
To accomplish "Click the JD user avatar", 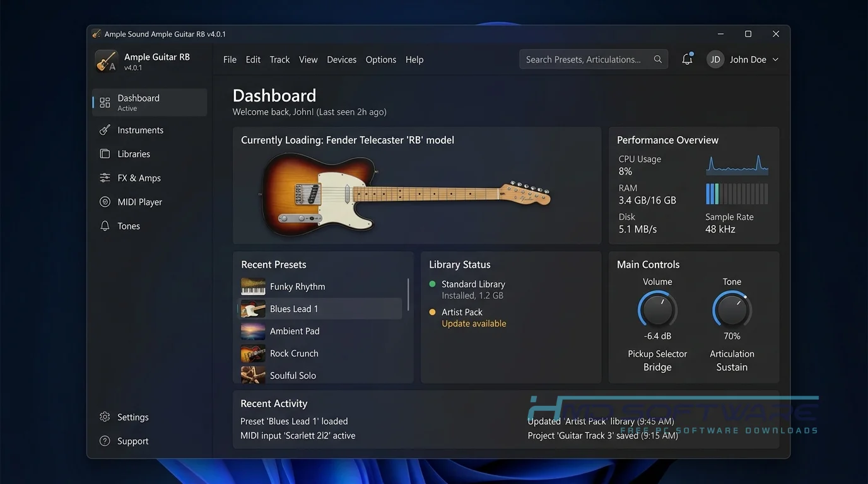I will tap(715, 59).
